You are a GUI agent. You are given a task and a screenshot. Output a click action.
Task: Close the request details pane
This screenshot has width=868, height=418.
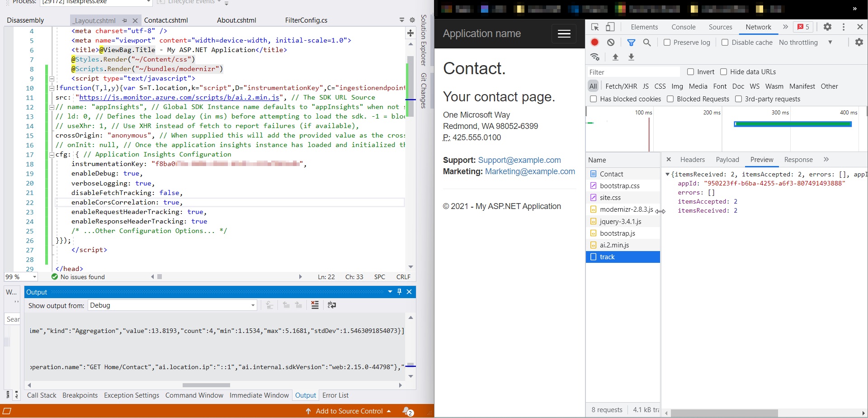(669, 159)
